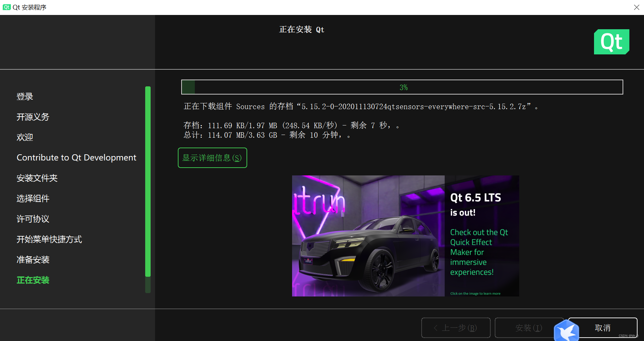The image size is (644, 341).
Task: Click the blue bird overlay icon
Action: [x=566, y=330]
